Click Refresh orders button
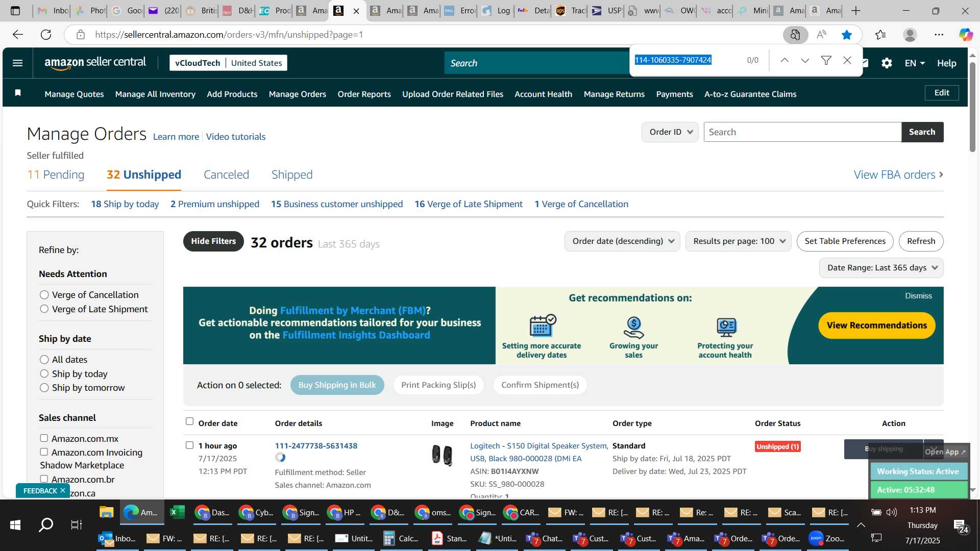 click(x=921, y=241)
